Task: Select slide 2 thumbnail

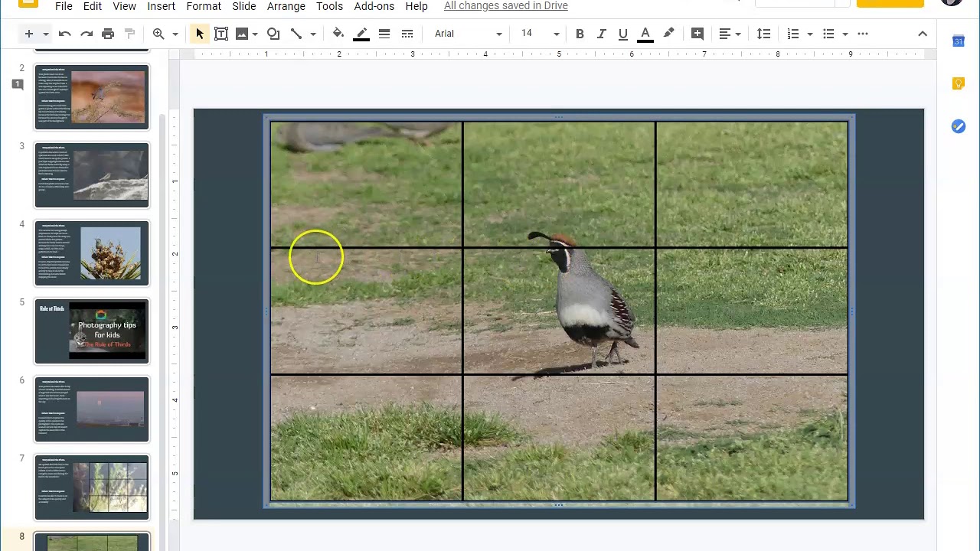Action: 92,97
